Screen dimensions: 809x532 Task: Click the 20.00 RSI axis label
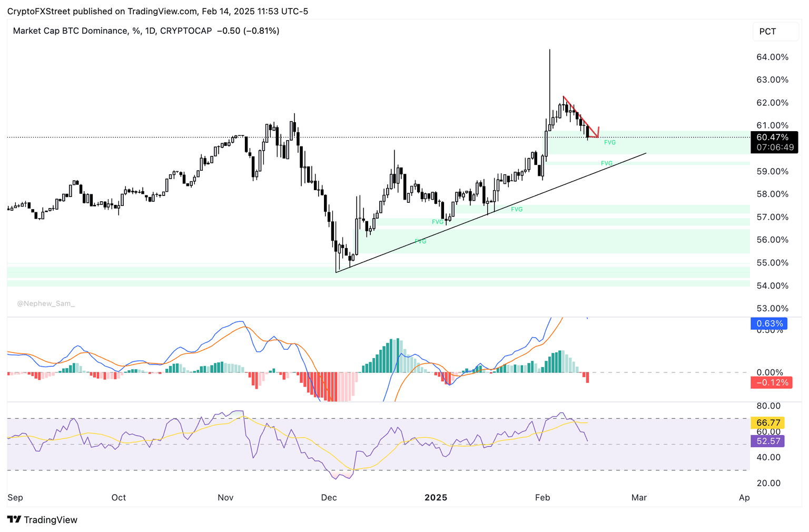click(769, 483)
